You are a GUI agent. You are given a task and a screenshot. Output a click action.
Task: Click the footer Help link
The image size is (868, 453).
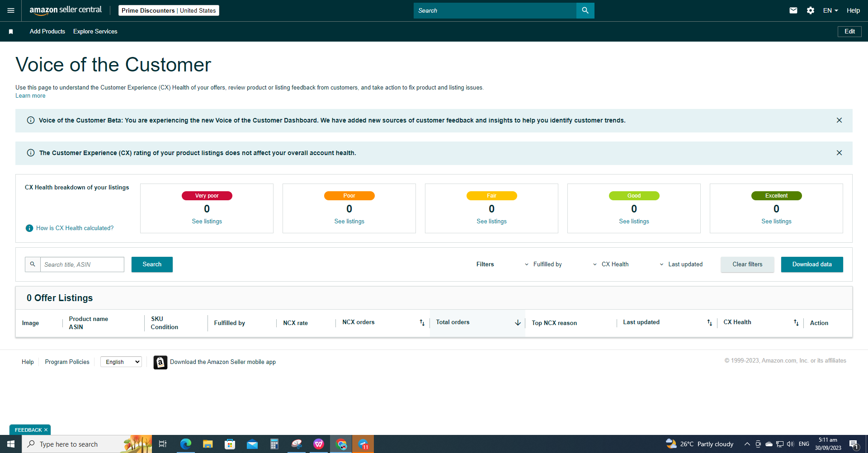coord(28,362)
